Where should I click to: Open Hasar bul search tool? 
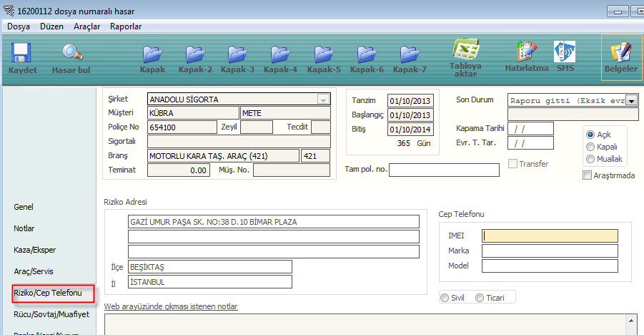[71, 54]
